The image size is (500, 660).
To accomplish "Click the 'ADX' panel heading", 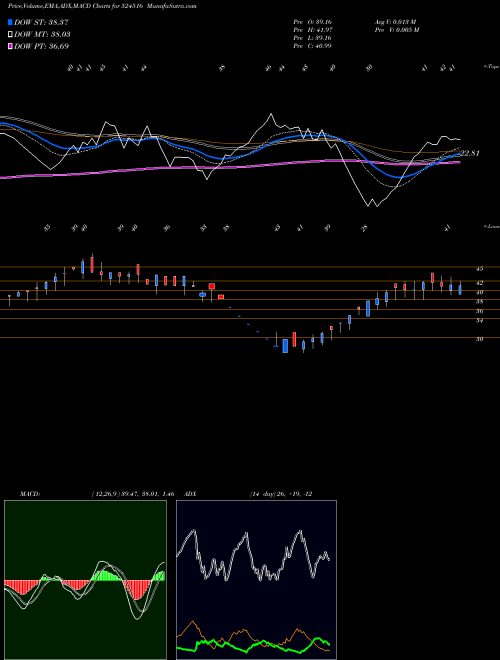I will tap(191, 494).
